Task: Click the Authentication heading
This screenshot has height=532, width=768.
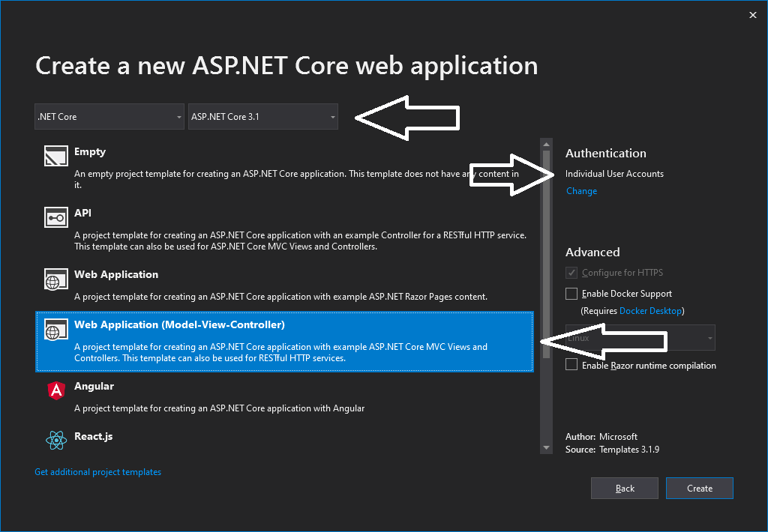Action: click(x=605, y=153)
